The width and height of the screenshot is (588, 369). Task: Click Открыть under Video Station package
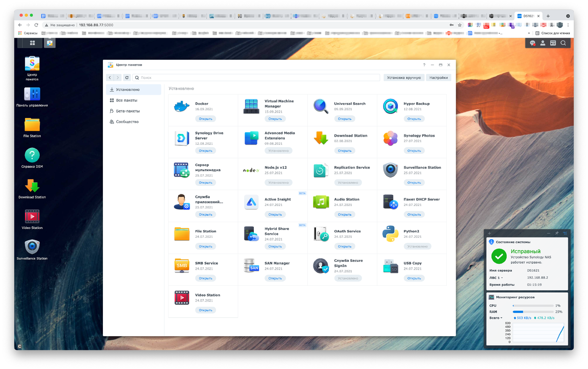pyautogui.click(x=206, y=310)
